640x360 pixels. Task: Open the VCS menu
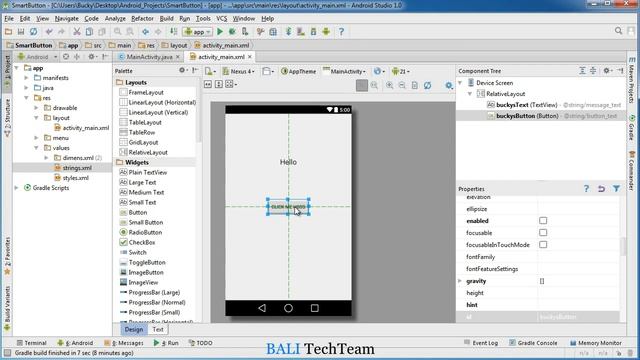tap(222, 18)
